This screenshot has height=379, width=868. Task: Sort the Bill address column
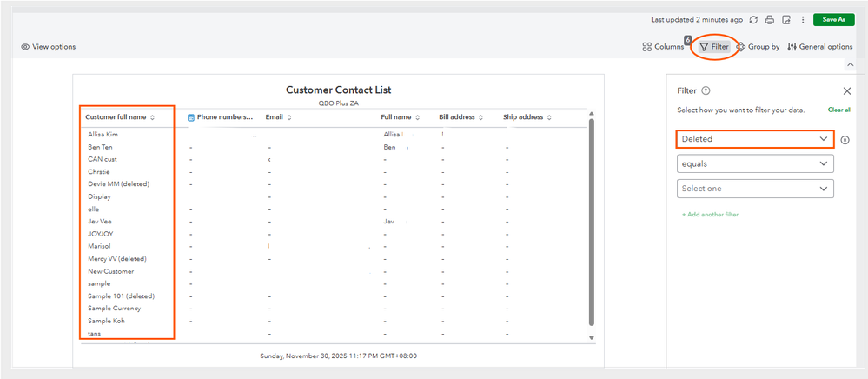click(x=480, y=117)
